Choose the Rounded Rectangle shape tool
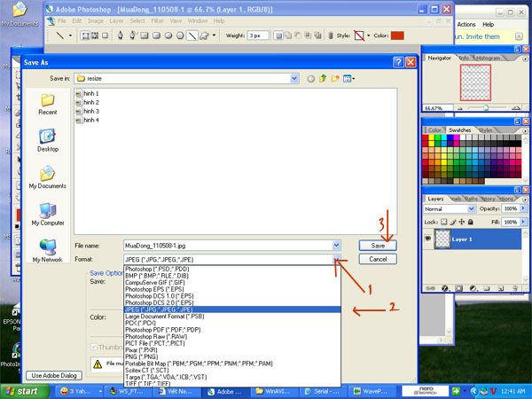The image size is (532, 399). point(156,35)
